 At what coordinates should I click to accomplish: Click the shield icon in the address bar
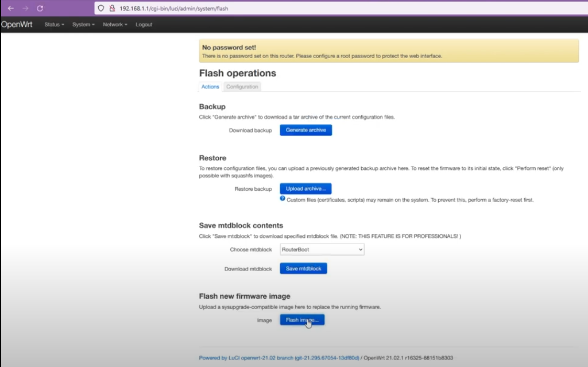(101, 9)
